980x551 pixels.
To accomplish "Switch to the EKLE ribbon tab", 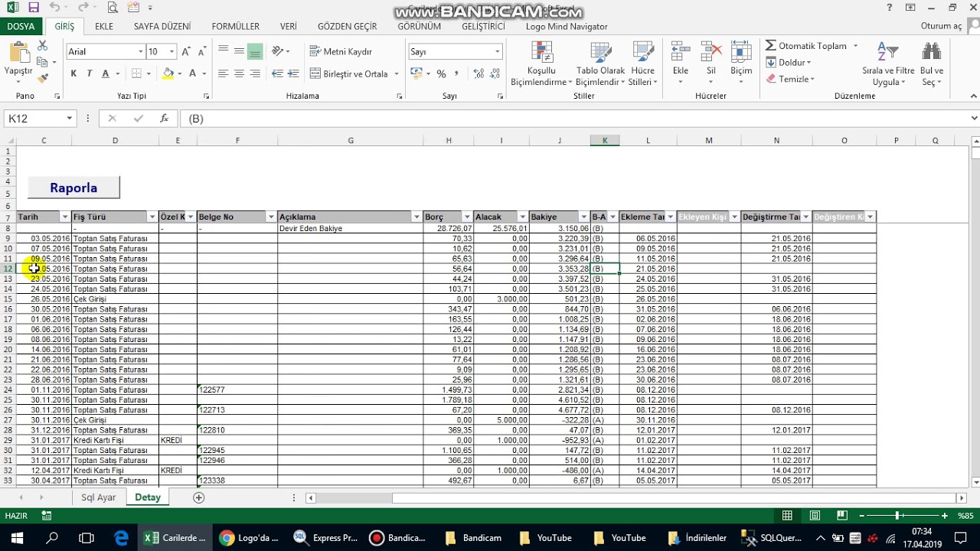I will tap(104, 26).
